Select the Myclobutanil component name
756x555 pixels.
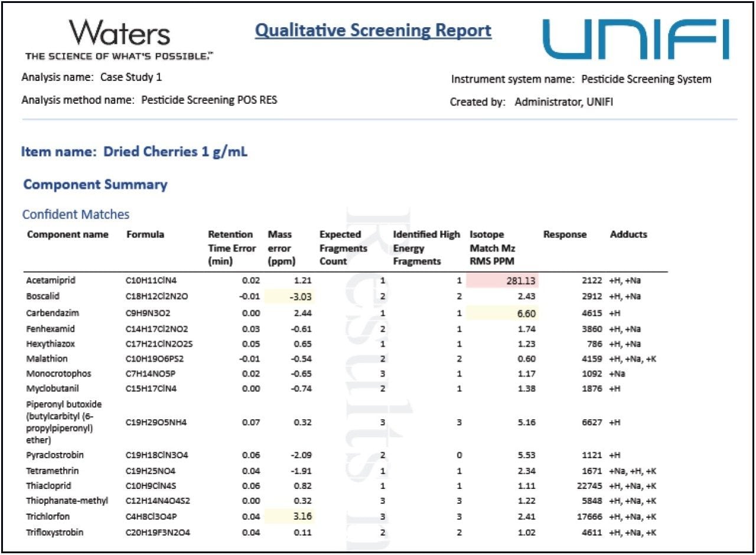click(53, 389)
